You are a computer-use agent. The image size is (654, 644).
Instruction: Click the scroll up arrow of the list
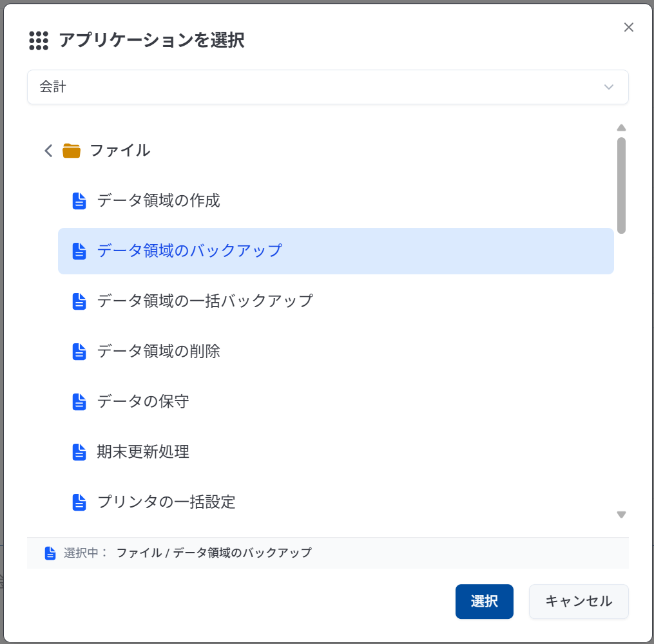click(x=621, y=128)
